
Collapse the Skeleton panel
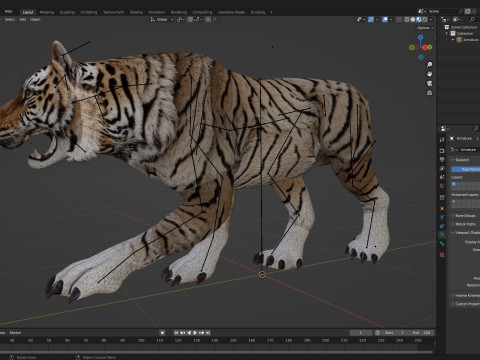465,160
